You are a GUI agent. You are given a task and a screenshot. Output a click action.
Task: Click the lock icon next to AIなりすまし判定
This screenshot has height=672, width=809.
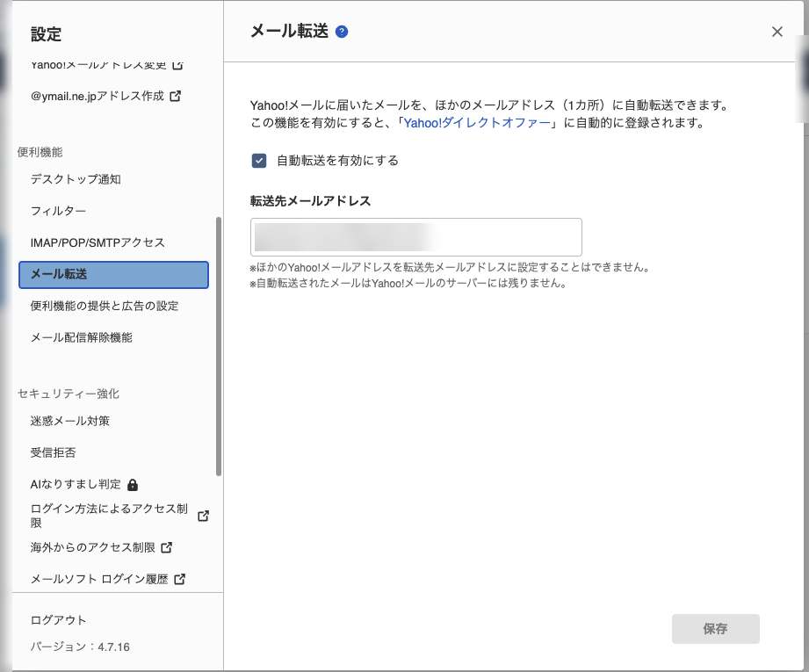click(x=133, y=485)
